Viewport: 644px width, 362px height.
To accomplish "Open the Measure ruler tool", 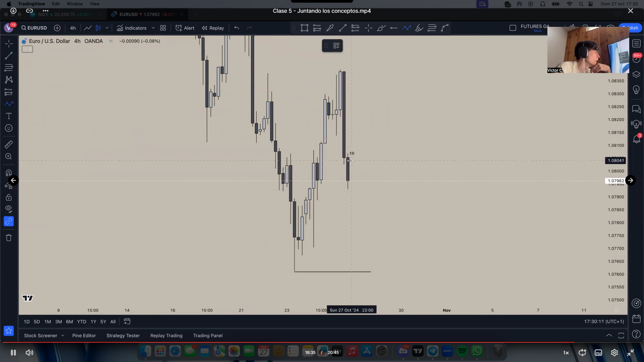I will tap(9, 144).
